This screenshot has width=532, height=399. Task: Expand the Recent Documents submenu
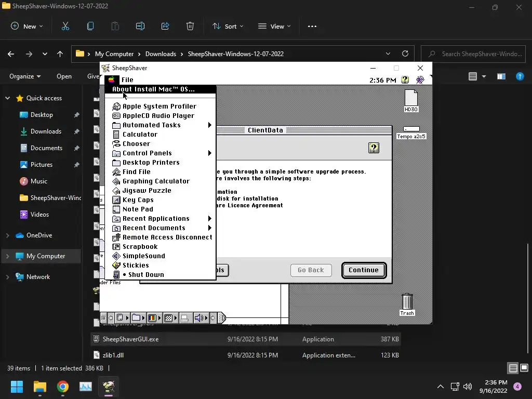(160, 228)
